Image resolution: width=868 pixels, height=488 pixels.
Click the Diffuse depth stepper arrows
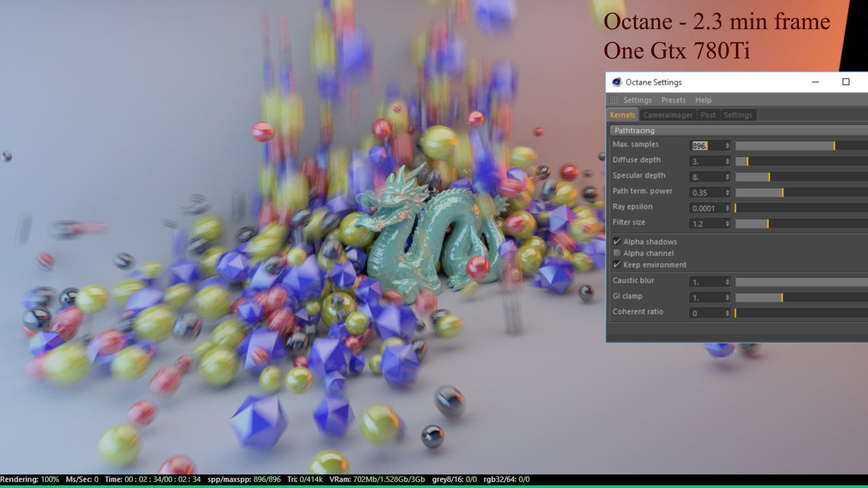pos(728,161)
